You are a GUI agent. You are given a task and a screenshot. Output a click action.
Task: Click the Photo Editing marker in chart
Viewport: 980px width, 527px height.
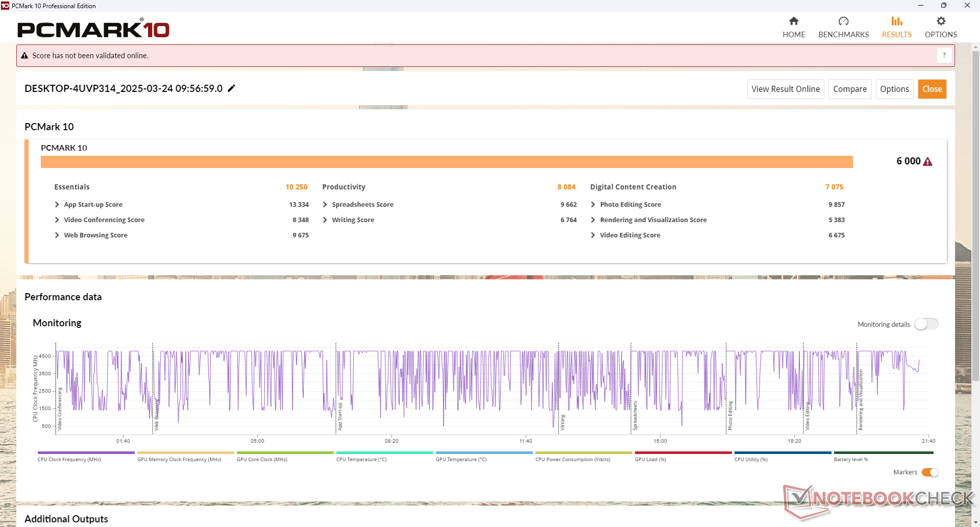[x=730, y=416]
